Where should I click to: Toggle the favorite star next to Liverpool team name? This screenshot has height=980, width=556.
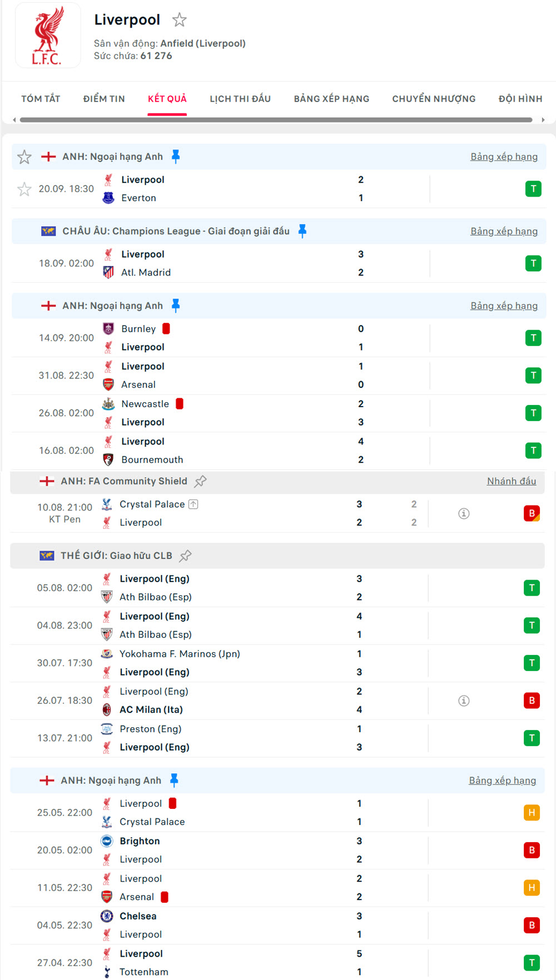(x=180, y=20)
